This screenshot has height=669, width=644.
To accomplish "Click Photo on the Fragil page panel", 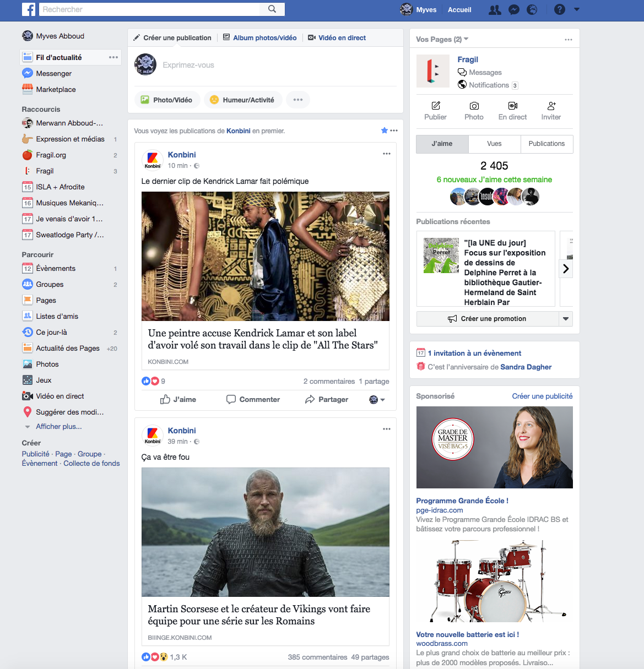I will (x=474, y=111).
